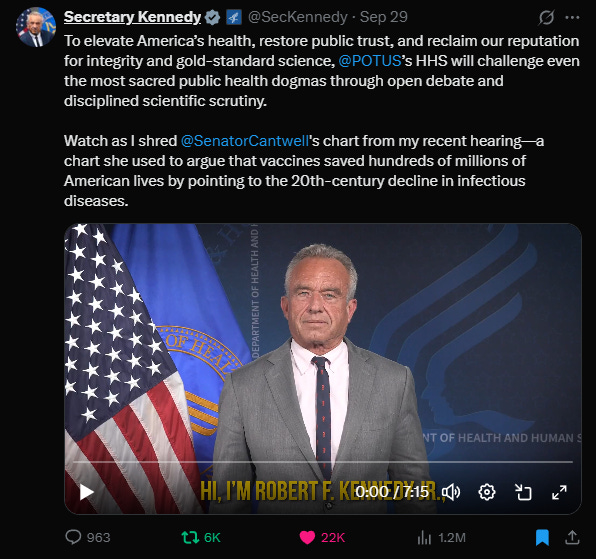
Task: Open video settings gear menu
Action: coord(487,492)
